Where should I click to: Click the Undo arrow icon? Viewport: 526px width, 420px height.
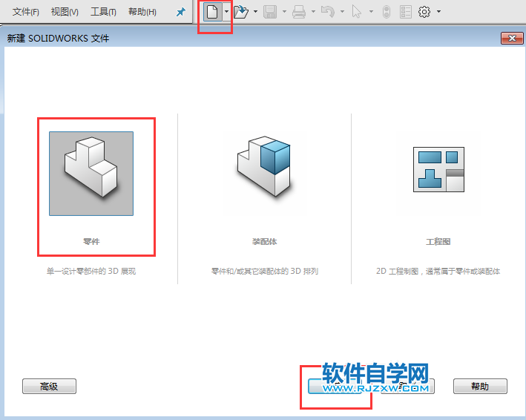pos(328,12)
